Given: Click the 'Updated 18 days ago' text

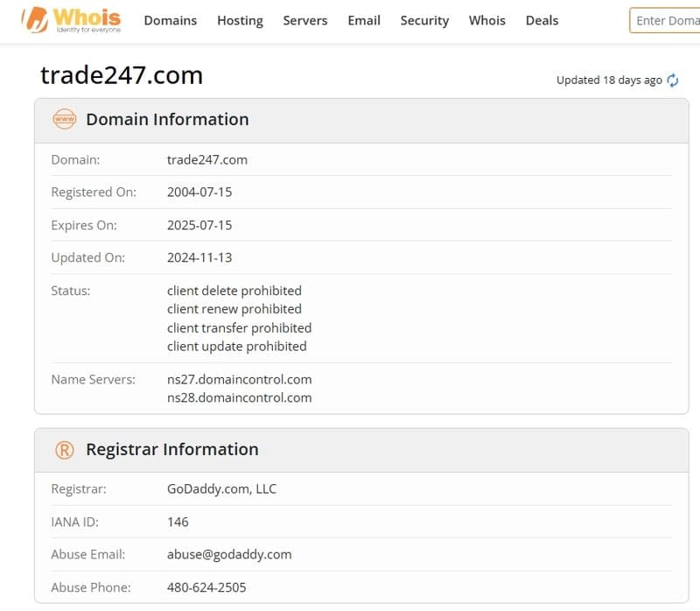Looking at the screenshot, I should pos(609,81).
